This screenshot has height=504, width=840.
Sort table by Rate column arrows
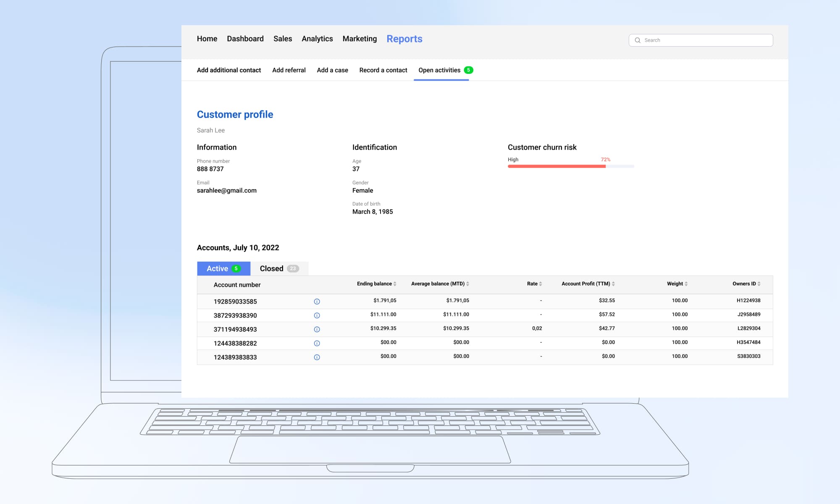click(x=541, y=284)
